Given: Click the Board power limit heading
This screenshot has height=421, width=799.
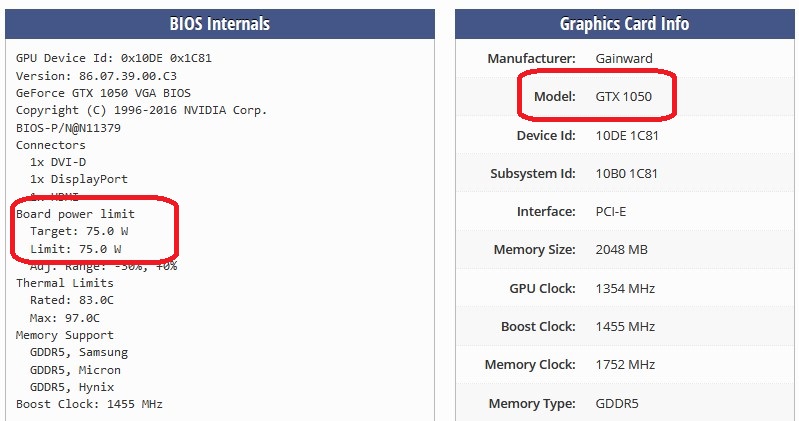Looking at the screenshot, I should tap(75, 214).
